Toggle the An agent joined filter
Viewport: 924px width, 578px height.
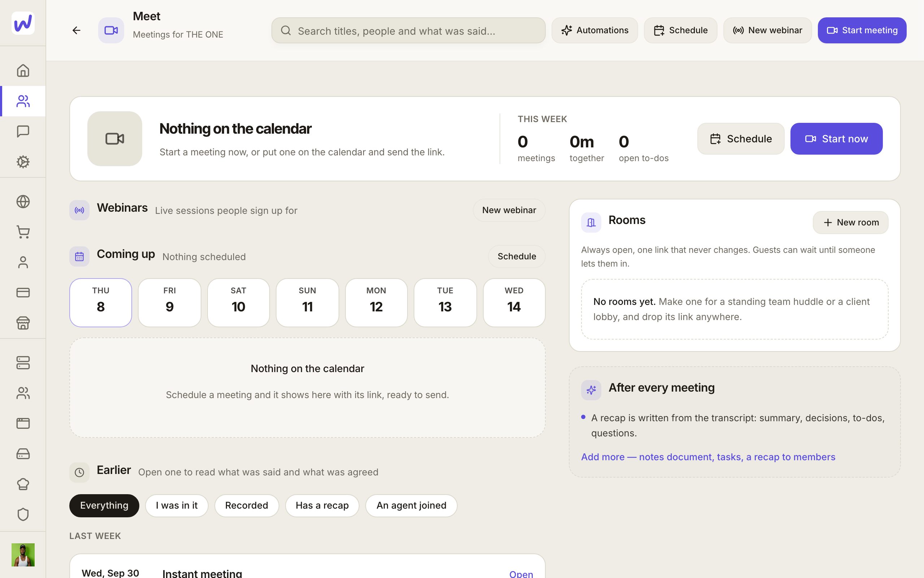(x=411, y=506)
